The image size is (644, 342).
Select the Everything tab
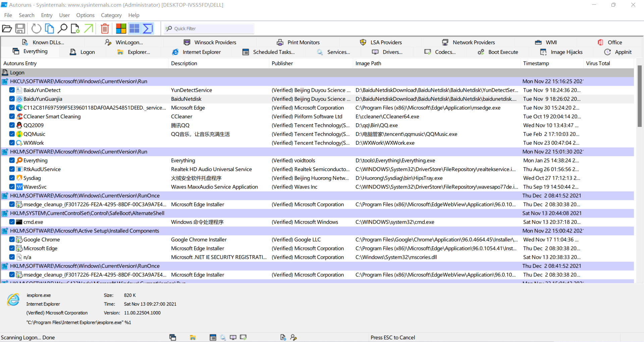pos(30,52)
